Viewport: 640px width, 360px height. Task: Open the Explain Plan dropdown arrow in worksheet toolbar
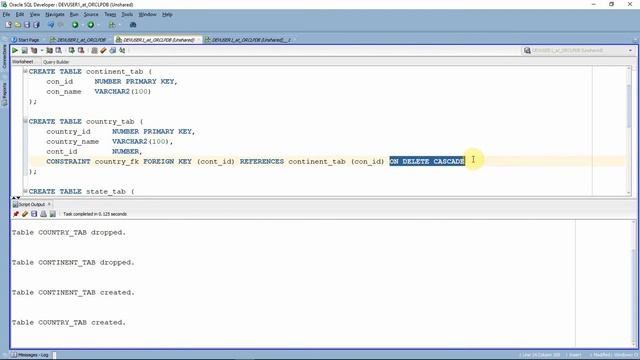click(x=41, y=51)
